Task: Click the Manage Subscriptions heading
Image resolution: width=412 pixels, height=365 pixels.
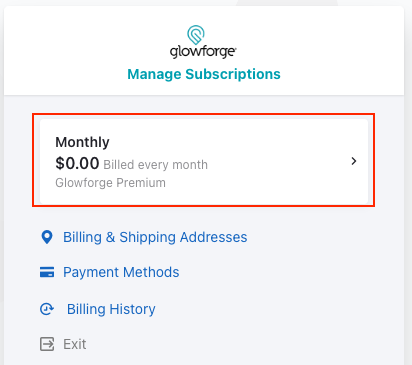Action: [204, 74]
